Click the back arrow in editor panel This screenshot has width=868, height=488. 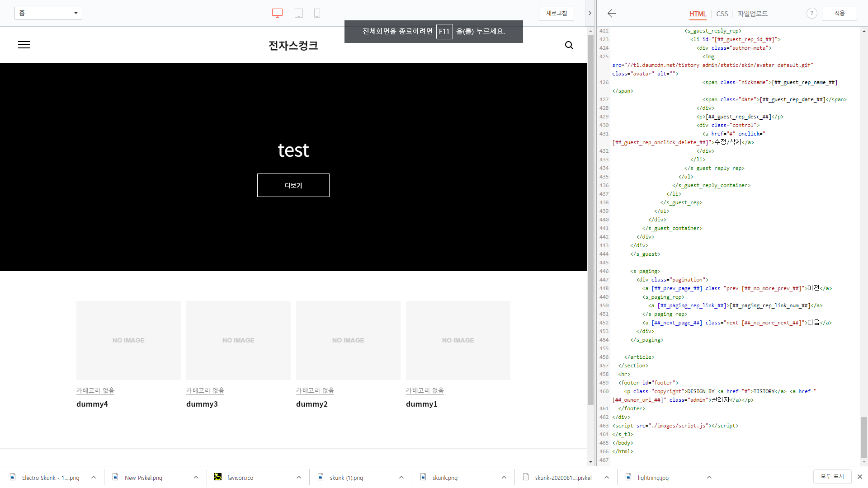pos(612,13)
